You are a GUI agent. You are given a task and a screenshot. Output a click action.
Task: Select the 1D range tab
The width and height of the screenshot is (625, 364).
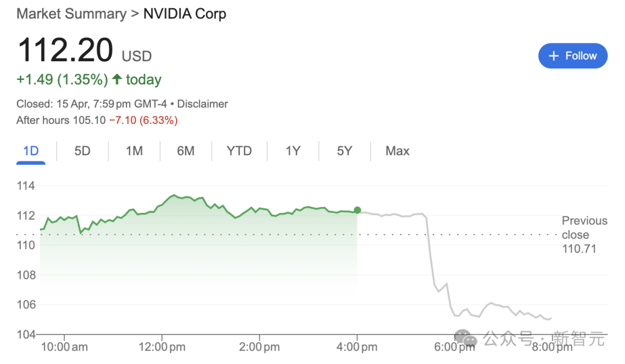click(x=31, y=151)
